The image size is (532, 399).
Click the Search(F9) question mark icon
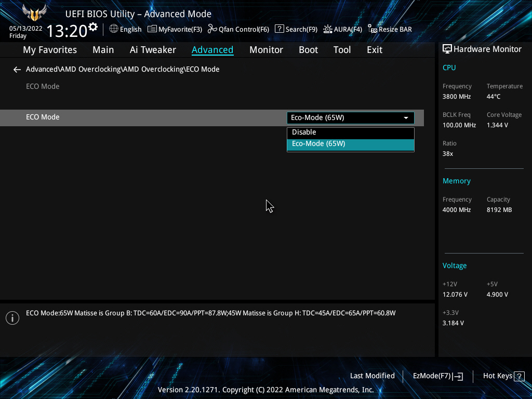(x=280, y=29)
